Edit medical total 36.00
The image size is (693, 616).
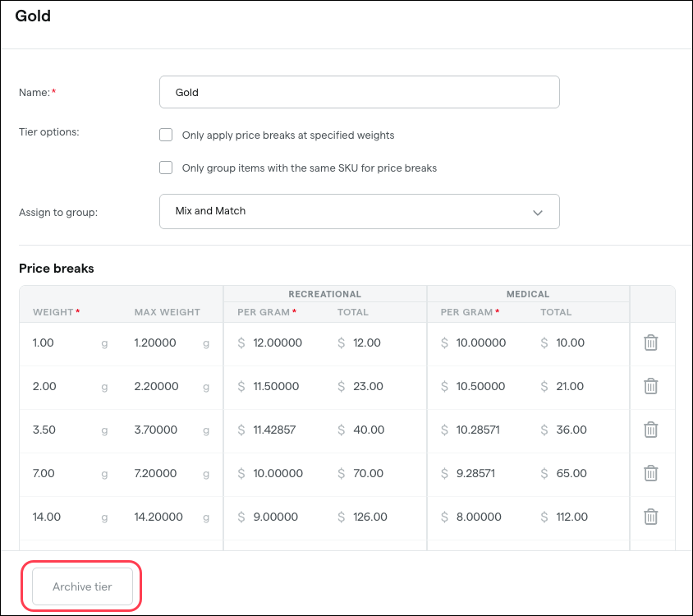click(x=571, y=430)
